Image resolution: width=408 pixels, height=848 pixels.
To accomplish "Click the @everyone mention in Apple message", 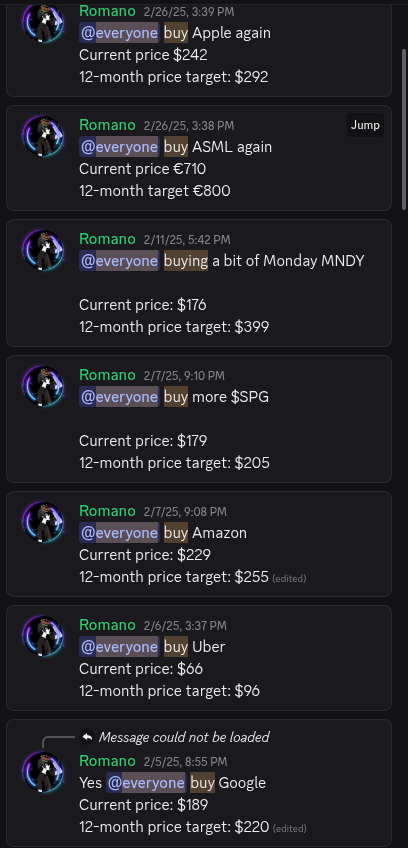I will (119, 33).
